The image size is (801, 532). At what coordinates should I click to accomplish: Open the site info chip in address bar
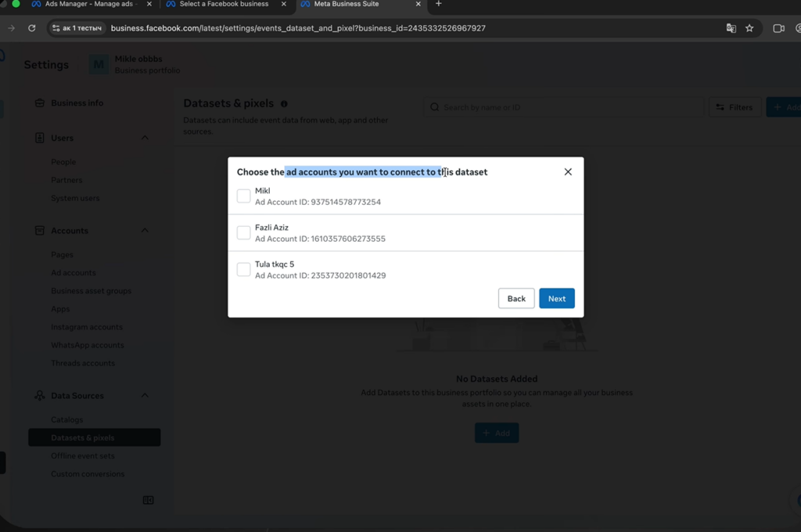pyautogui.click(x=77, y=28)
